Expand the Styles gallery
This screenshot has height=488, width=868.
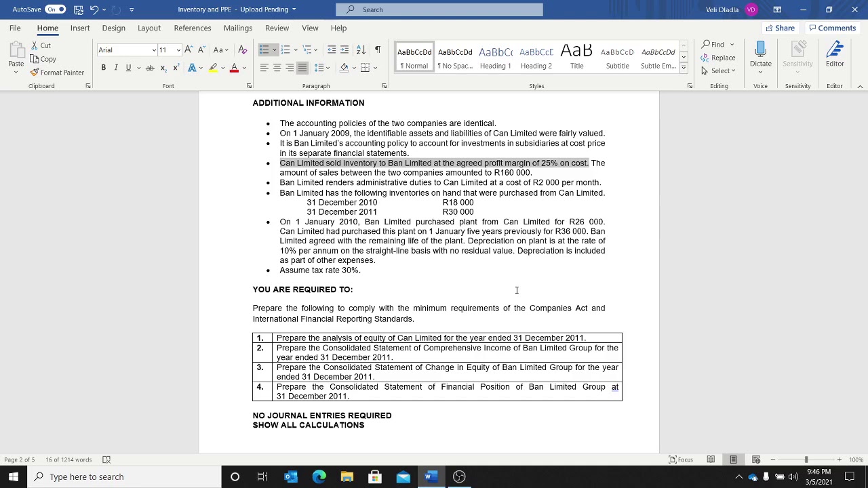point(684,68)
